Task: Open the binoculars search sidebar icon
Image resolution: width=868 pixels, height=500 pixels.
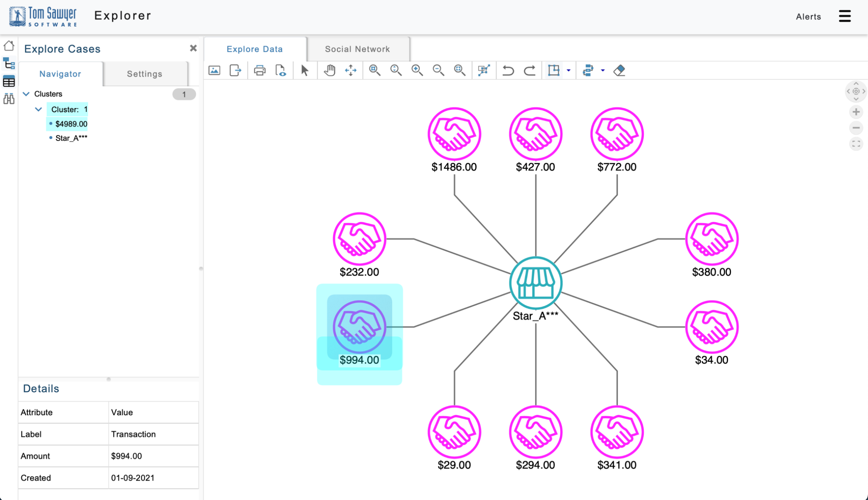Action: (9, 99)
